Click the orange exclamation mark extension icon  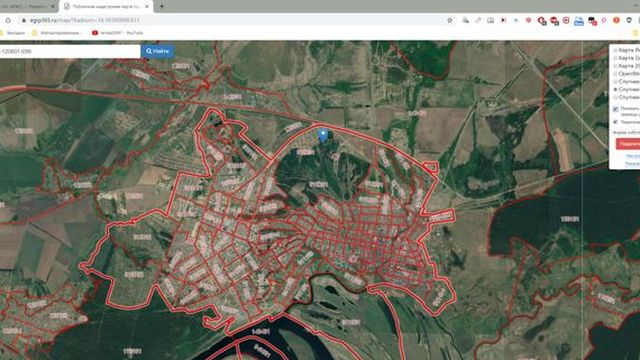[x=616, y=20]
